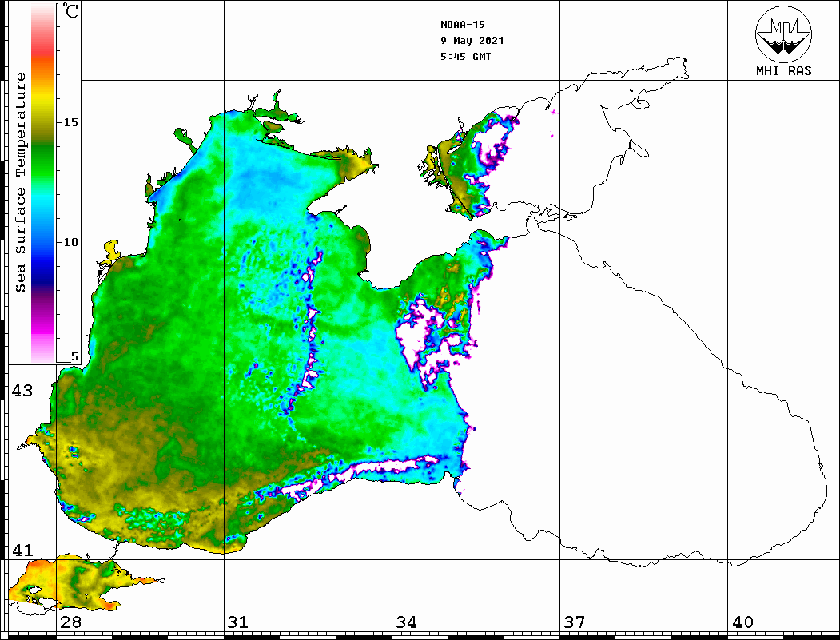This screenshot has width=840, height=640.
Task: Click the longitude label 31
Action: point(238,622)
